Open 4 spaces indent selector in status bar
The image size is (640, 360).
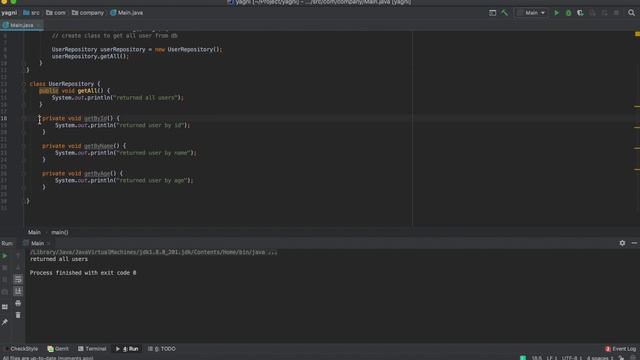pyautogui.click(x=600, y=358)
